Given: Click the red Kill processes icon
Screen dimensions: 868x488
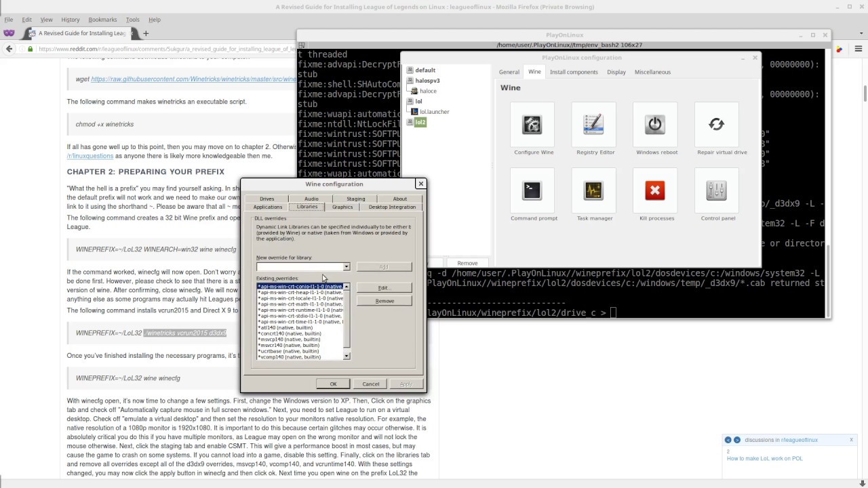Looking at the screenshot, I should click(x=655, y=191).
